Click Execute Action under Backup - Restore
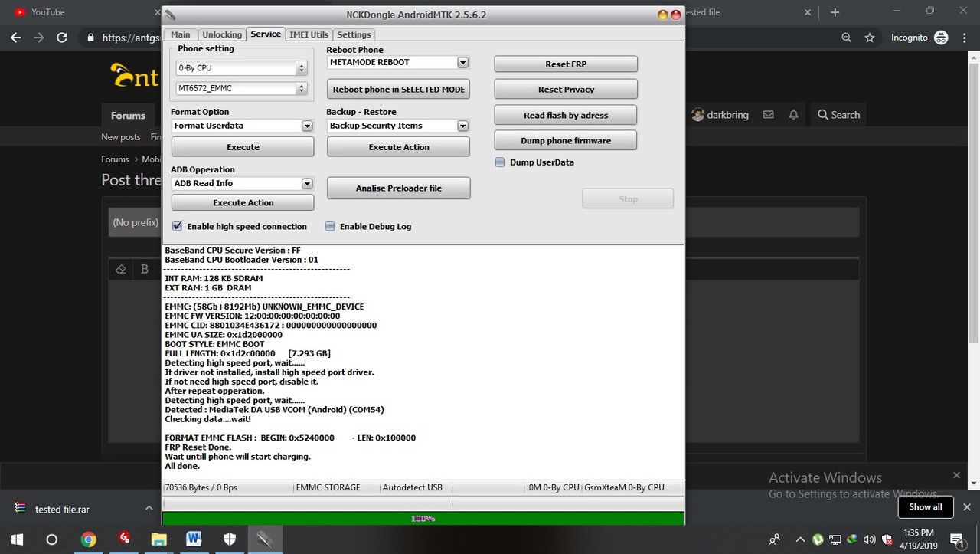 point(398,147)
